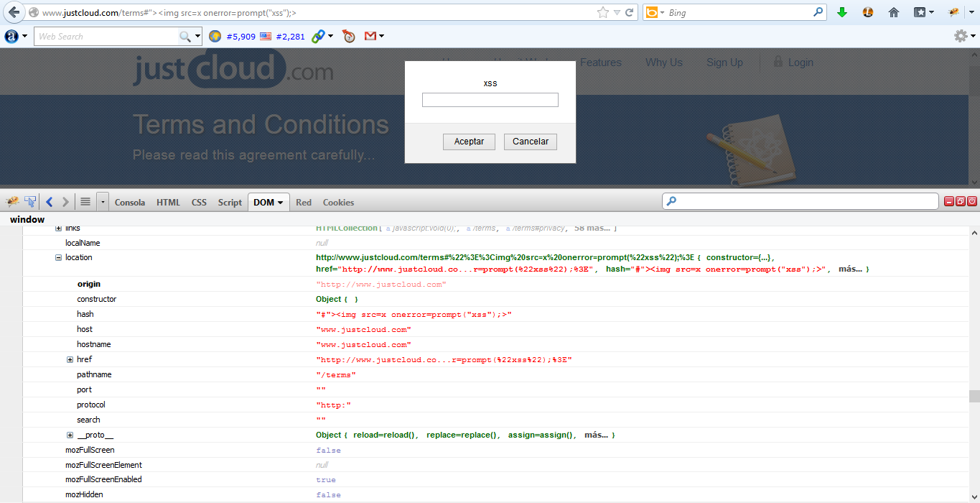
Task: Click the Alexa global rank #5,909 link
Action: (241, 36)
